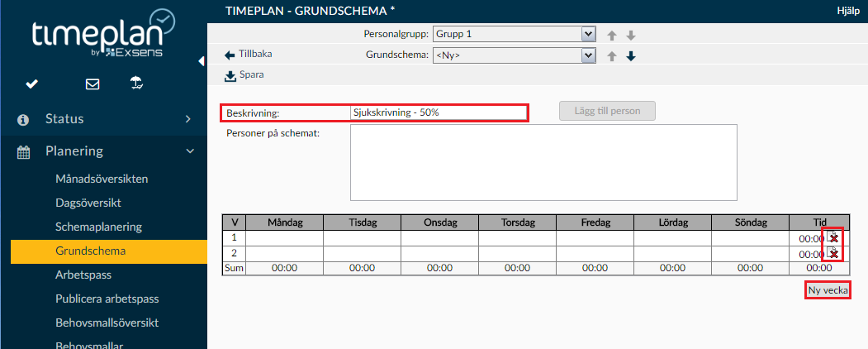Click the Söndag column header

(x=751, y=222)
